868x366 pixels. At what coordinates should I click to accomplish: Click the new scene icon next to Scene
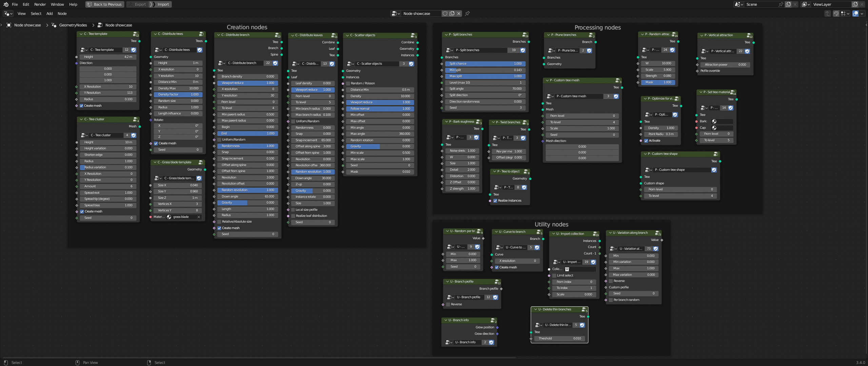click(x=788, y=4)
